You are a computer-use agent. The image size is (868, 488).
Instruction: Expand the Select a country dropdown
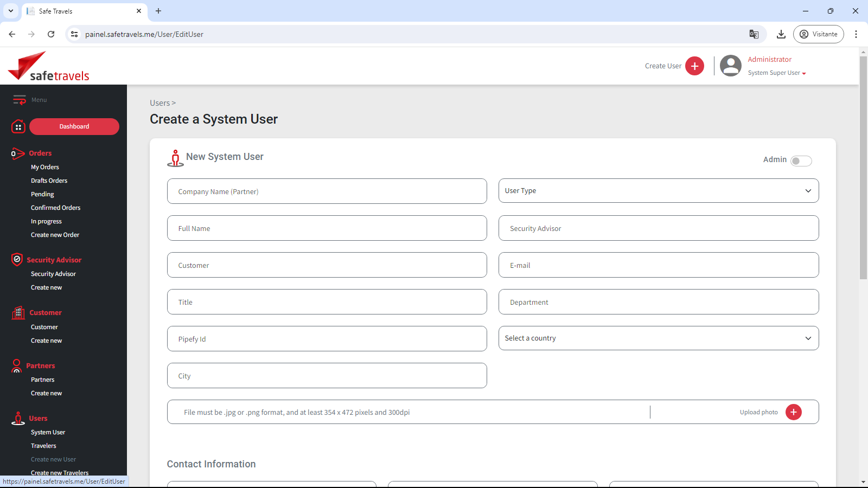click(x=658, y=338)
